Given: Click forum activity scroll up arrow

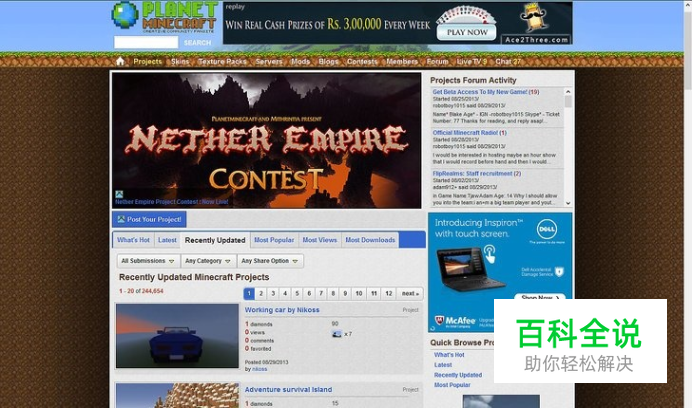Looking at the screenshot, I should pyautogui.click(x=568, y=92).
